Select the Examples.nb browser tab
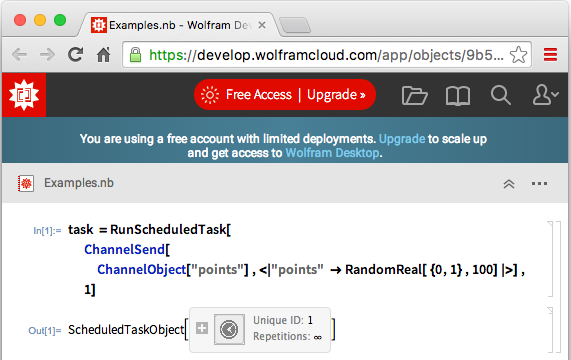Viewport: 571px width, 360px height. (x=178, y=25)
